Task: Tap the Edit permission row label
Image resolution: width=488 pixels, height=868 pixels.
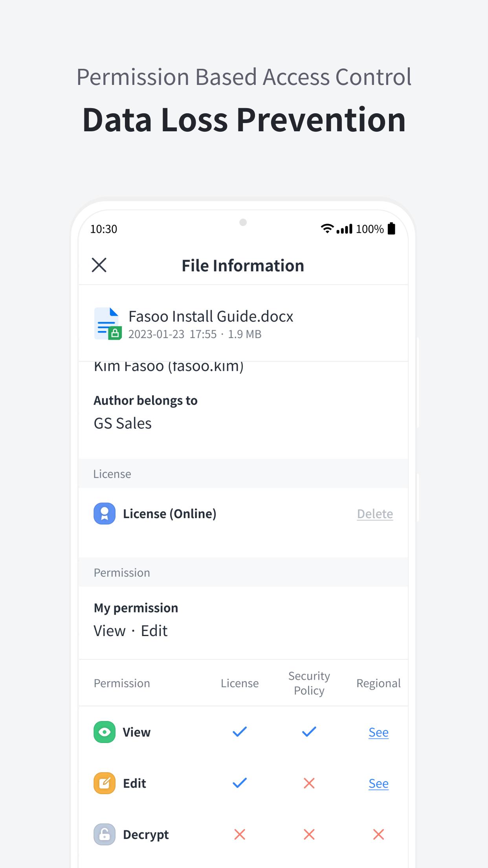Action: tap(134, 783)
